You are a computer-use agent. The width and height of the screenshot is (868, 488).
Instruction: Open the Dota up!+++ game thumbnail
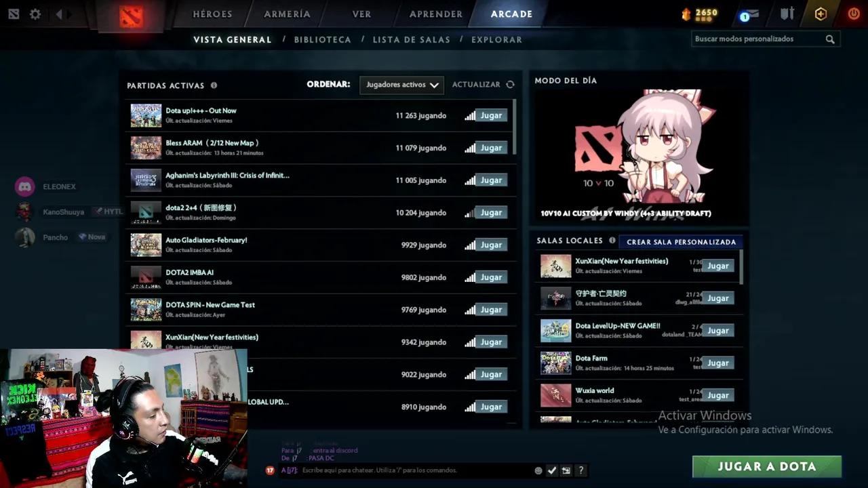146,115
